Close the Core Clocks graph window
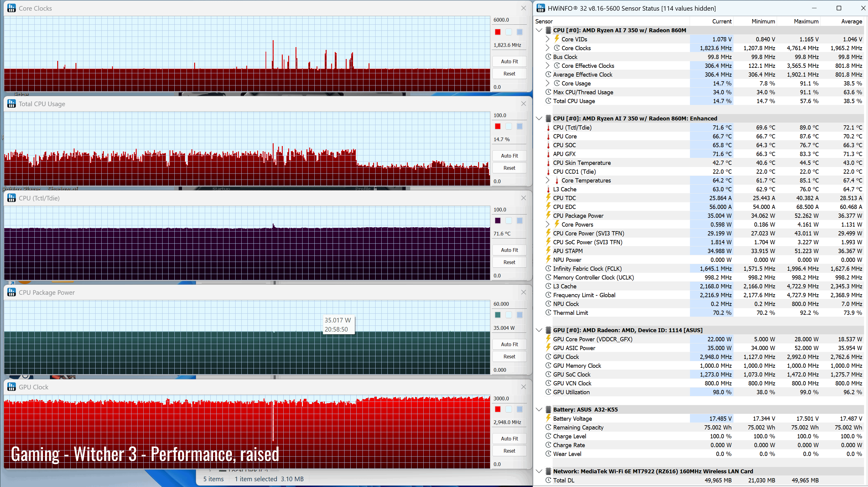Viewport: 868px width, 487px height. [523, 8]
